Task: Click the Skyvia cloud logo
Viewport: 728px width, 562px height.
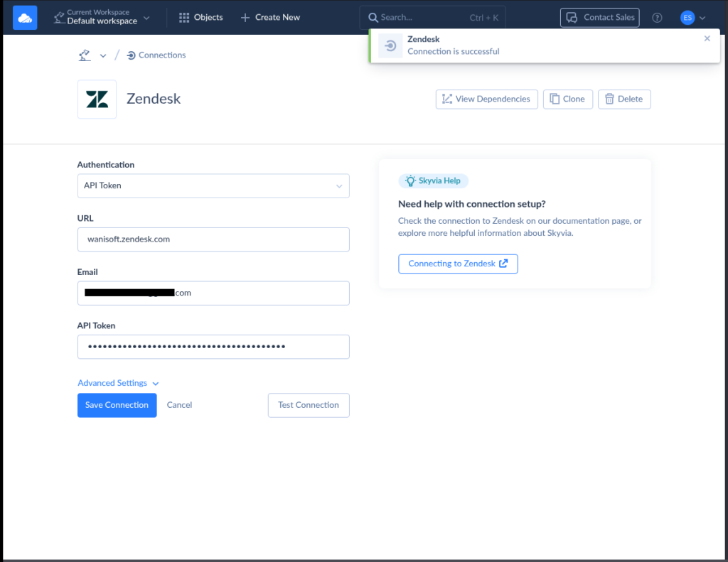Action: [x=25, y=18]
